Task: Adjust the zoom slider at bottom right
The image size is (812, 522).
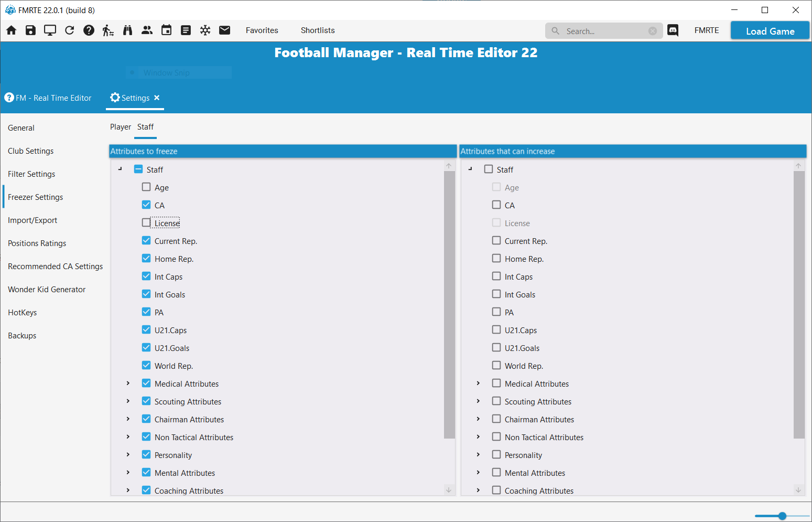Action: [x=782, y=516]
